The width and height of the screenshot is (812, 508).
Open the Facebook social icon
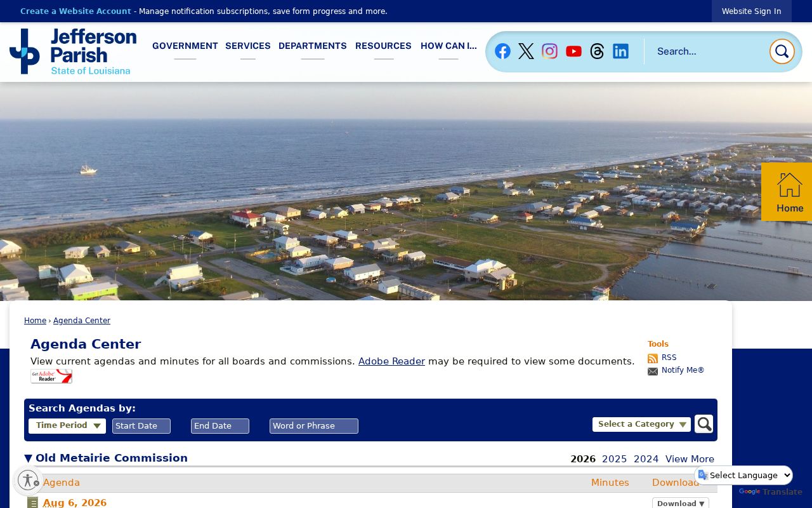(502, 51)
